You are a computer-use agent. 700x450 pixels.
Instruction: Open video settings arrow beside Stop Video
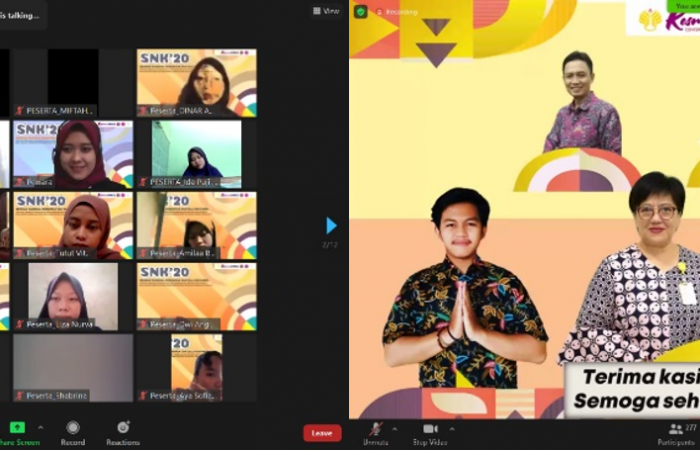pyautogui.click(x=455, y=428)
